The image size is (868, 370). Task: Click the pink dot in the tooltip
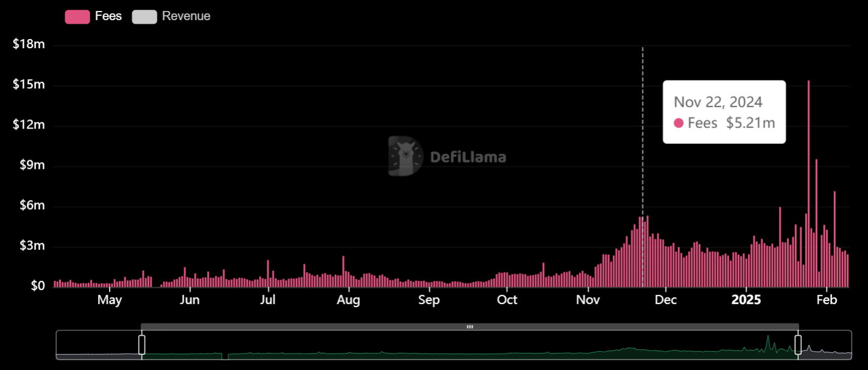point(679,123)
